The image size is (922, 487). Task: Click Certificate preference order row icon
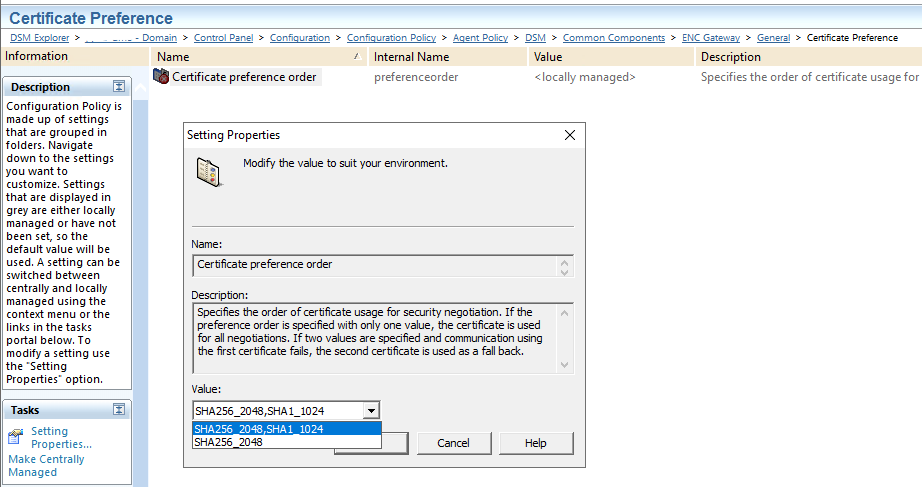tap(161, 76)
